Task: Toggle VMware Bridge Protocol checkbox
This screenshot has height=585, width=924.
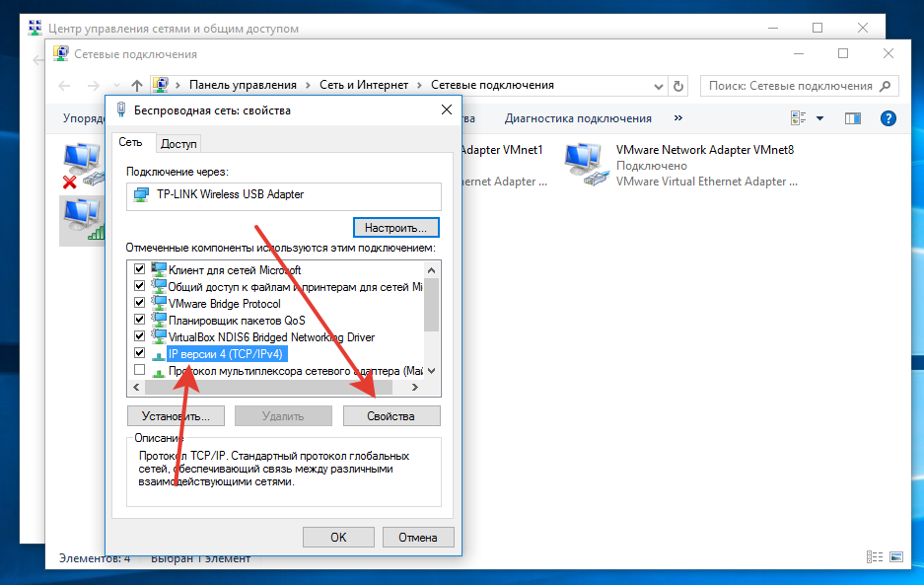Action: (140, 303)
